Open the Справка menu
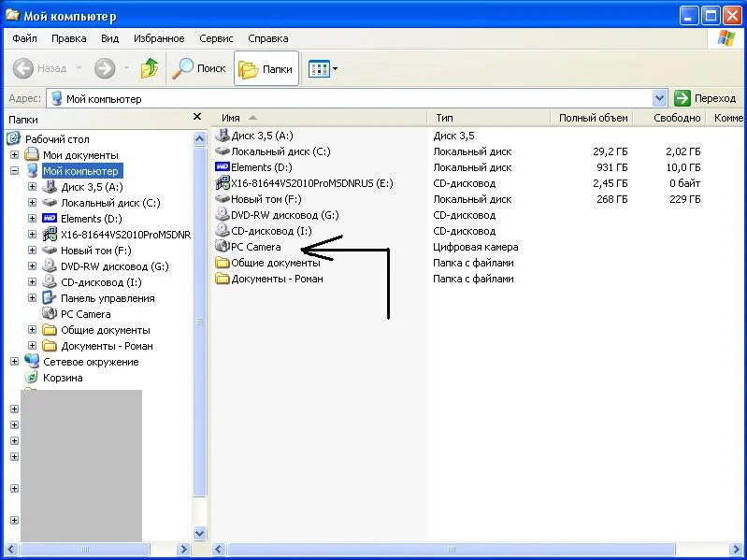Image resolution: width=747 pixels, height=560 pixels. [x=267, y=38]
